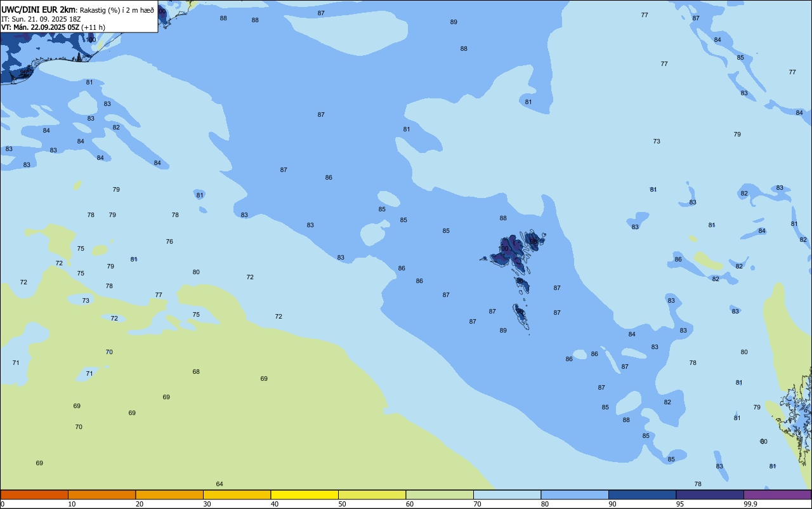Viewport: 812px width, 509px height.
Task: Click the legend tick label 20
Action: pyautogui.click(x=140, y=504)
